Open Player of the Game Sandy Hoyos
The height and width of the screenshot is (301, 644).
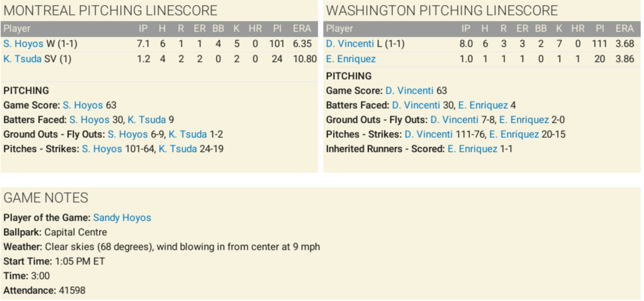point(122,218)
